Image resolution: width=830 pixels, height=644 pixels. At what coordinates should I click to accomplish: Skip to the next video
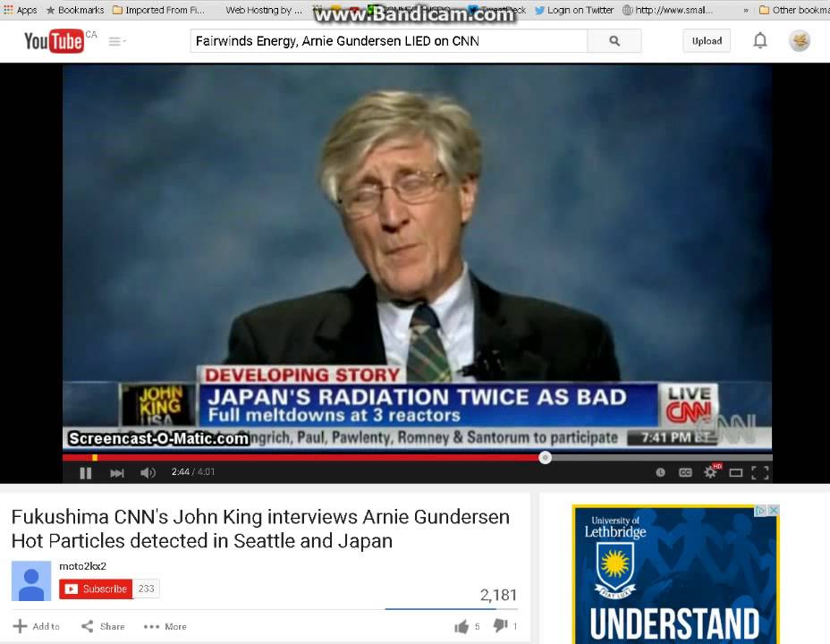[x=116, y=472]
